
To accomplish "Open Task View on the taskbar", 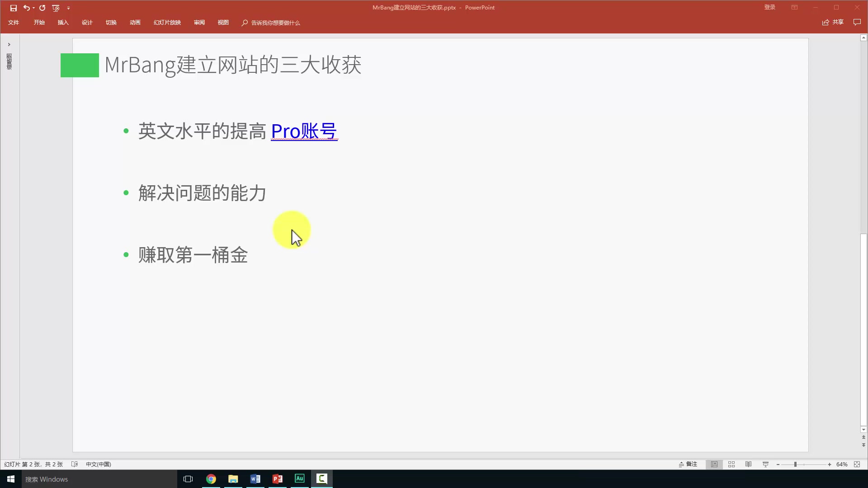I will [188, 479].
